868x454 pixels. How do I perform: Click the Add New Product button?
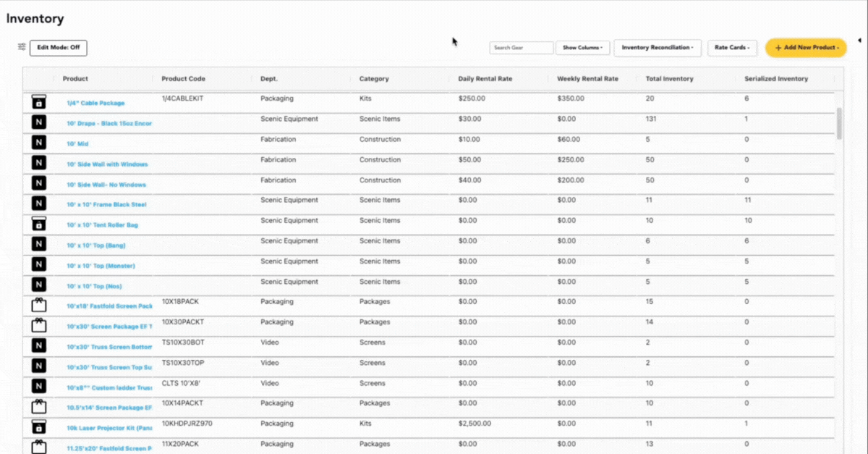(805, 48)
